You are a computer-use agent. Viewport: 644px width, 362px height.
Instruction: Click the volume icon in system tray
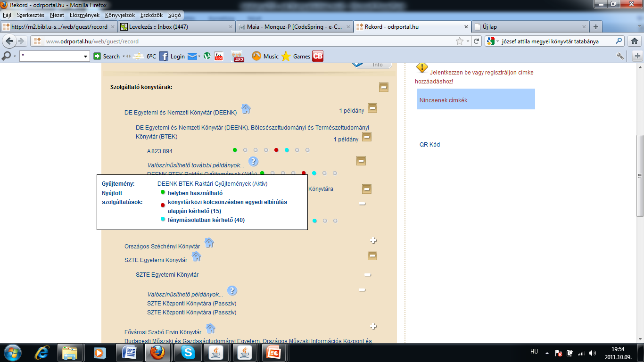[x=593, y=353]
